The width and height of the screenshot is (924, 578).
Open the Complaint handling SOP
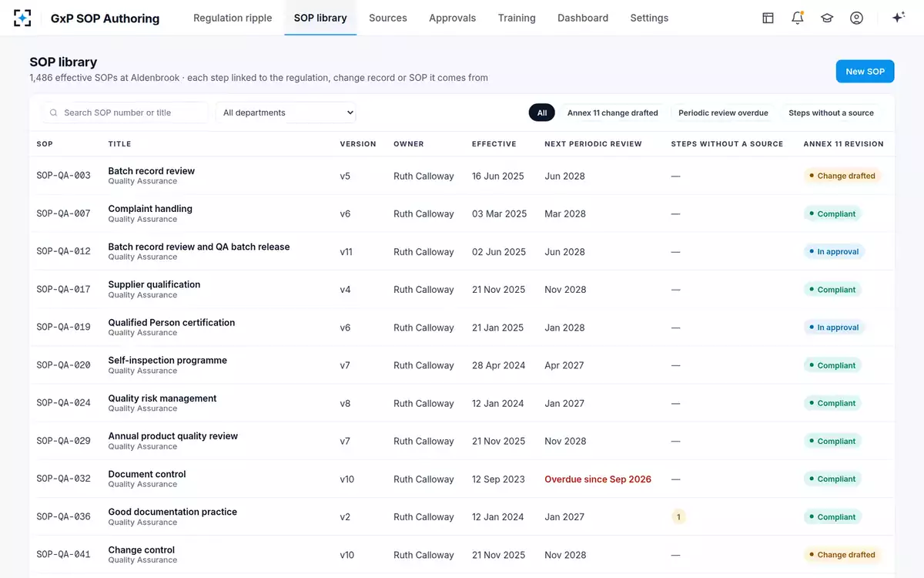[x=150, y=209]
